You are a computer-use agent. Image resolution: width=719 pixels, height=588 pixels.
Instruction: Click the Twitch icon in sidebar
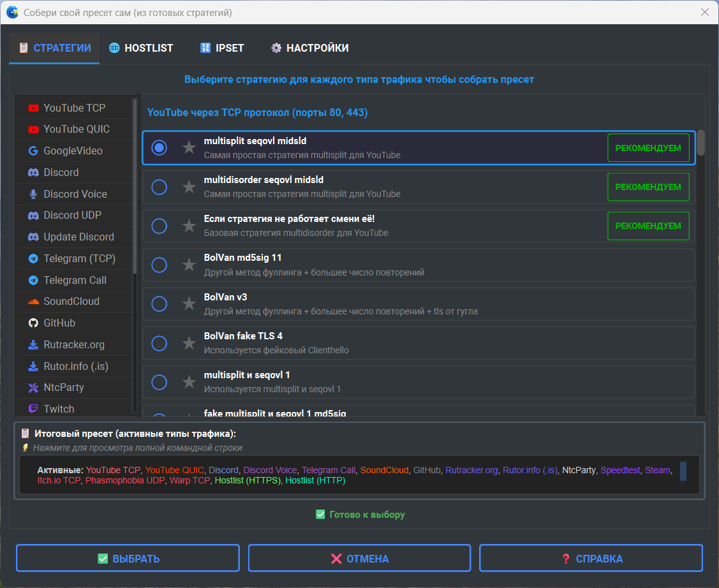33,409
